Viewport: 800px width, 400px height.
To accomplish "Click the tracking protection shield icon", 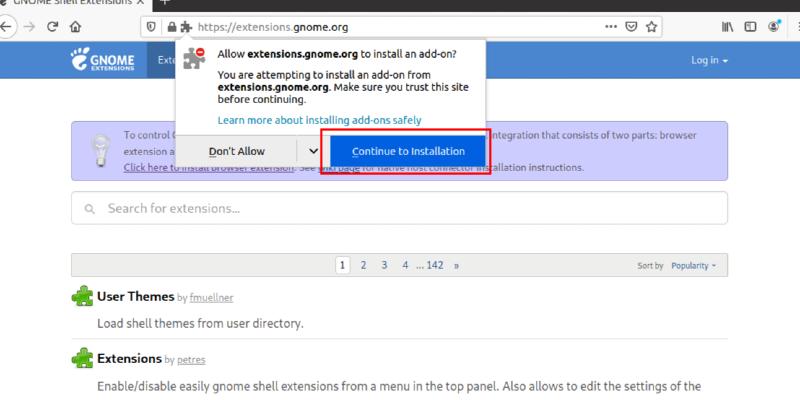I will click(x=151, y=27).
